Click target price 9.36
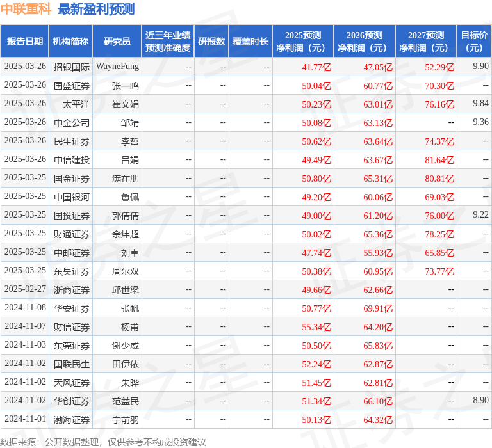Image resolution: width=492 pixels, height=448 pixels. point(480,122)
